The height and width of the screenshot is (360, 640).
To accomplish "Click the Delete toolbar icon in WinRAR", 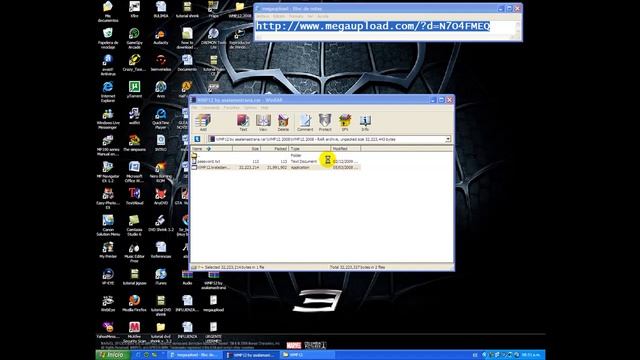I will point(283,122).
